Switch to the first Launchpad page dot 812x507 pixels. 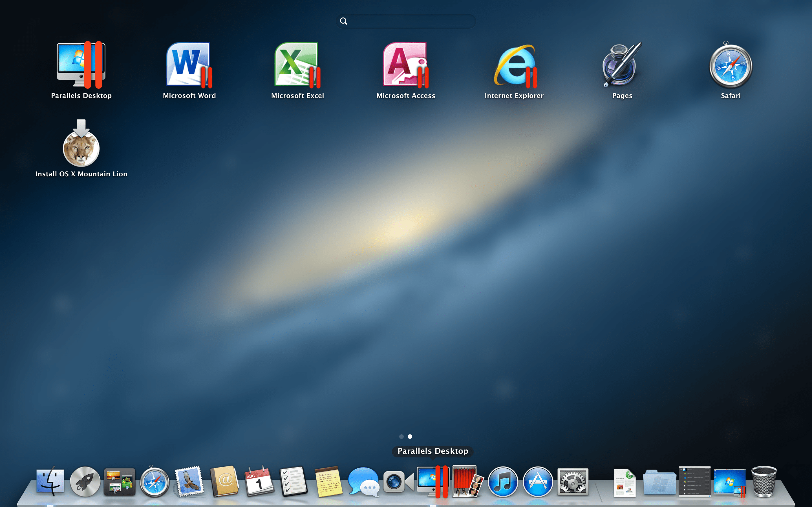pyautogui.click(x=401, y=437)
